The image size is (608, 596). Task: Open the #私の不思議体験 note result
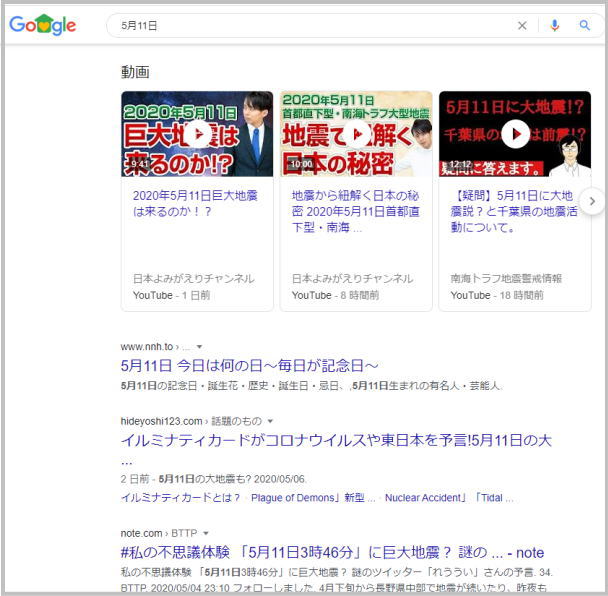[332, 552]
